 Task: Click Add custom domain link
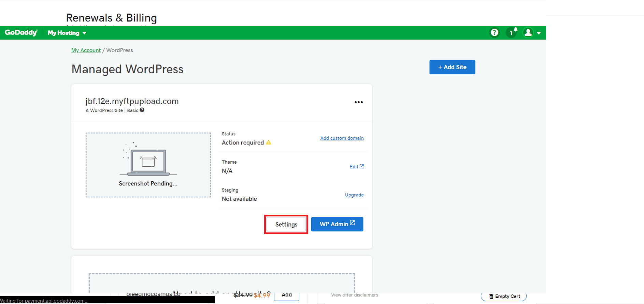click(x=342, y=138)
